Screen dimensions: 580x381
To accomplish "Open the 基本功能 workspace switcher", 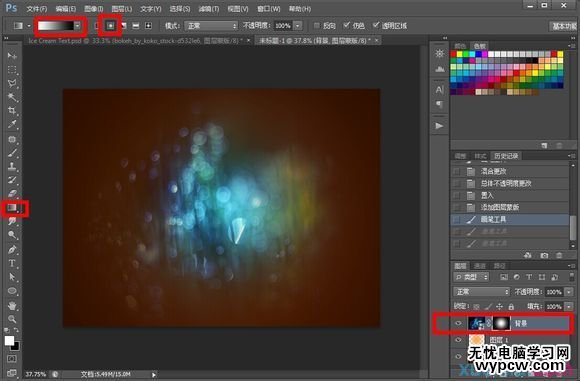I will coord(564,26).
